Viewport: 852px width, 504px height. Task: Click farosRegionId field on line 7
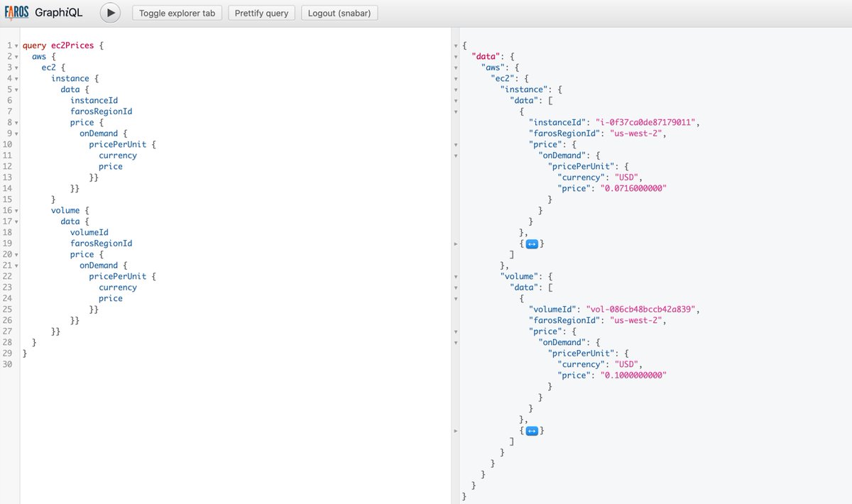(101, 111)
